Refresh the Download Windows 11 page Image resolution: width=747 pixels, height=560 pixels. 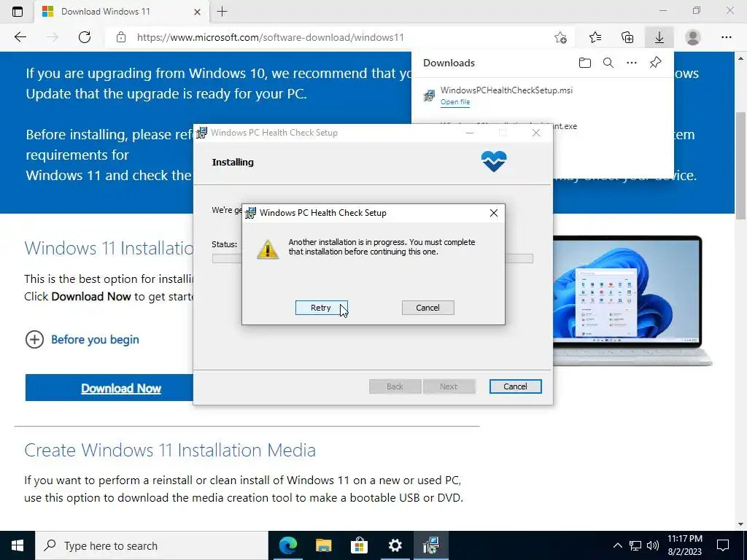[x=85, y=37]
